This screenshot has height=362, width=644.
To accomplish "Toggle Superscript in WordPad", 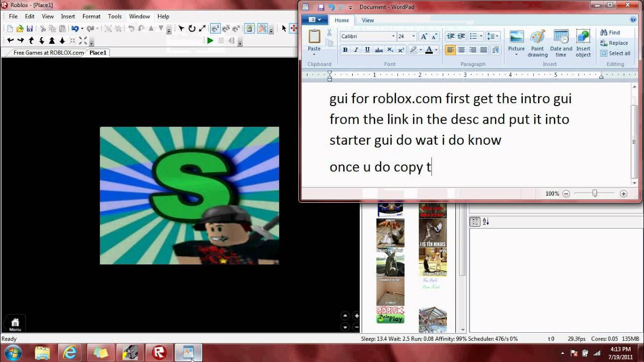I will 401,50.
